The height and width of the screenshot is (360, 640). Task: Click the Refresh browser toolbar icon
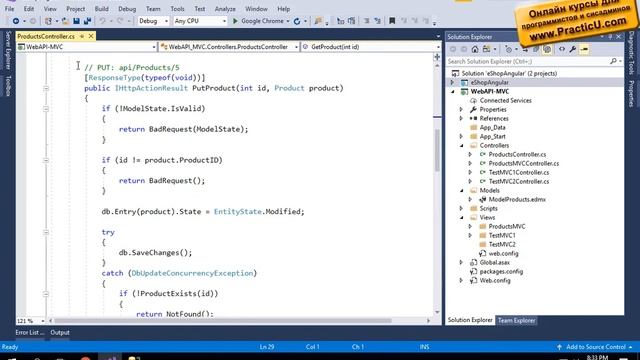point(297,21)
